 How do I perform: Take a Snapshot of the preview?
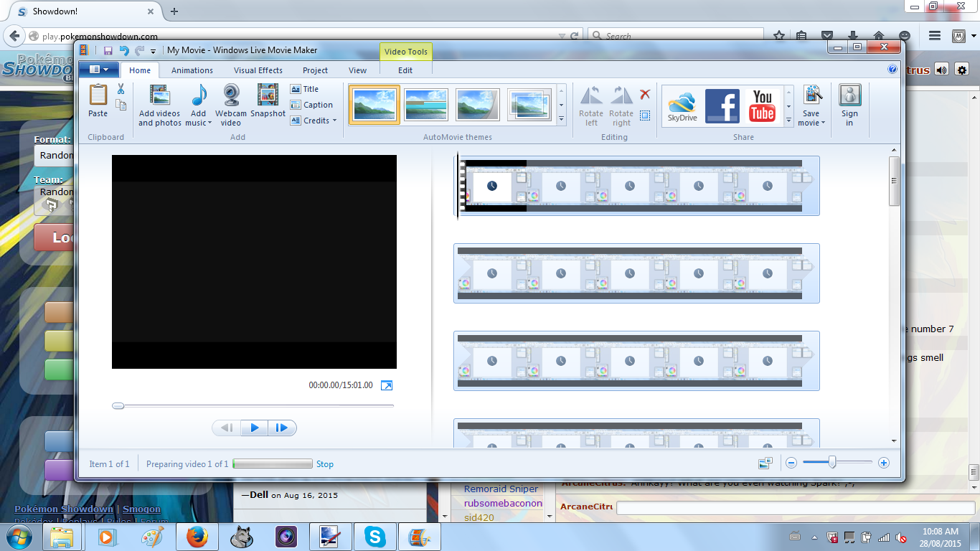(x=268, y=100)
